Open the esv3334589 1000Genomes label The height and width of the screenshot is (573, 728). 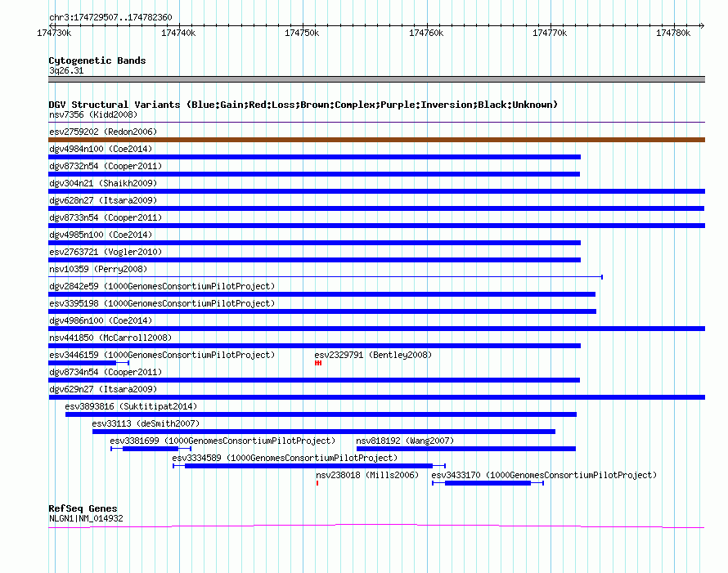coord(285,458)
